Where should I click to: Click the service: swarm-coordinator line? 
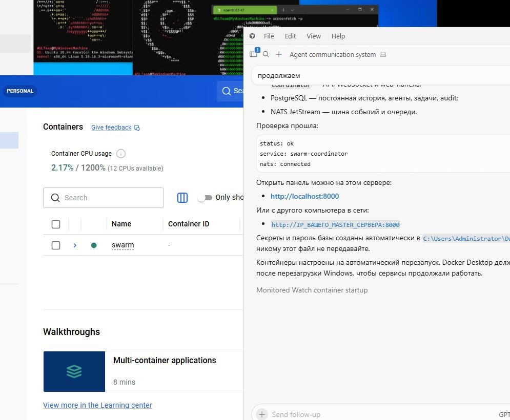[x=304, y=154]
